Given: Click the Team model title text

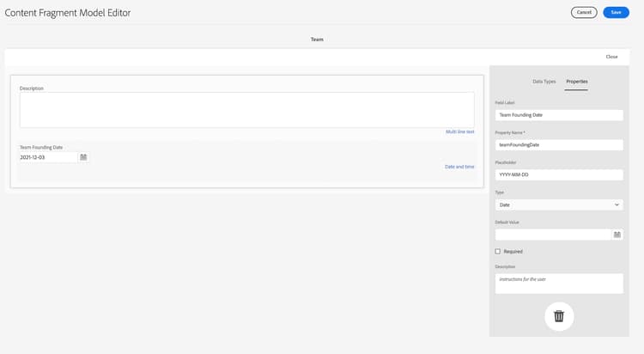Looking at the screenshot, I should (x=317, y=40).
